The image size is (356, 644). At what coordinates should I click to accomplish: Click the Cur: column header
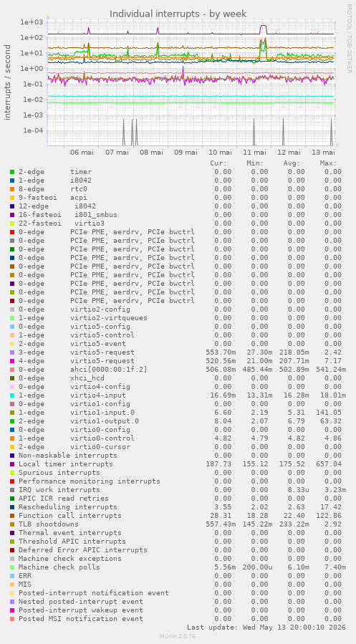(218, 163)
